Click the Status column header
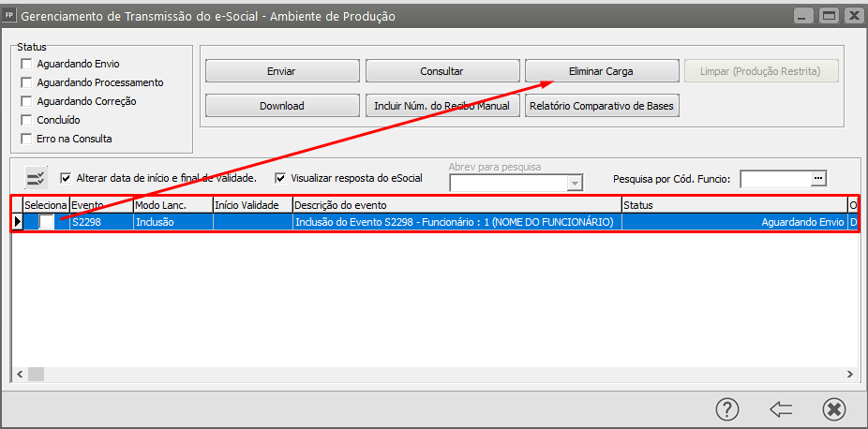Screen dimensions: 868x429 734,205
